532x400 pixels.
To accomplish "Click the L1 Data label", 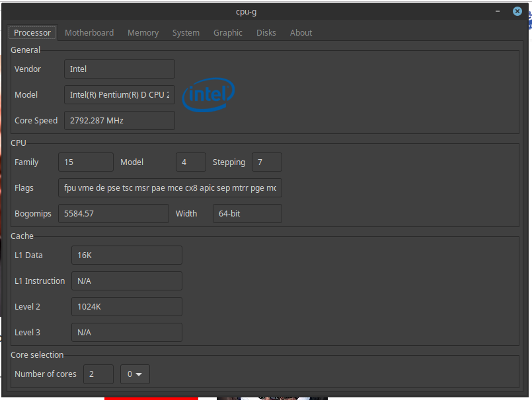I will click(x=28, y=255).
